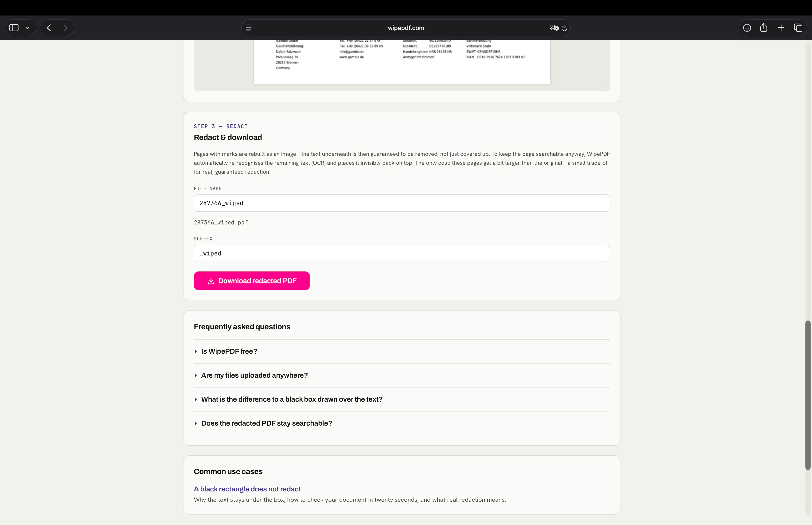
Task: Open 'A black rectangle does not redact' link
Action: (x=247, y=489)
